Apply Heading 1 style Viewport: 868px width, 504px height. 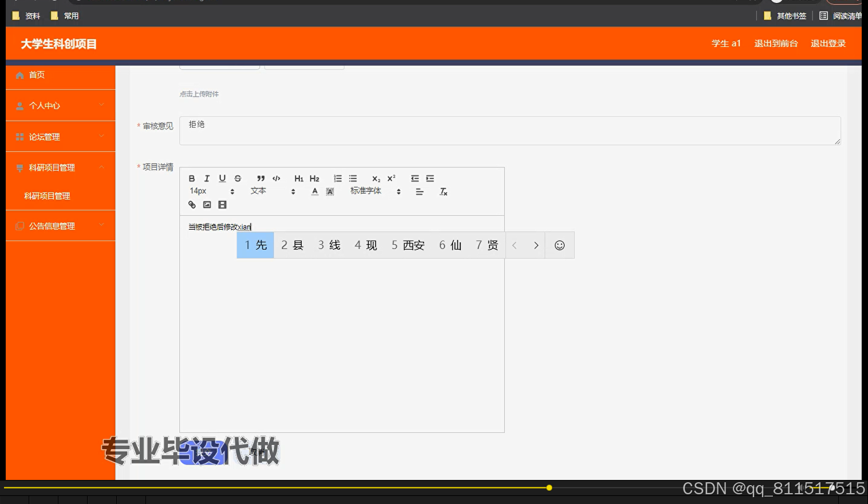click(299, 179)
